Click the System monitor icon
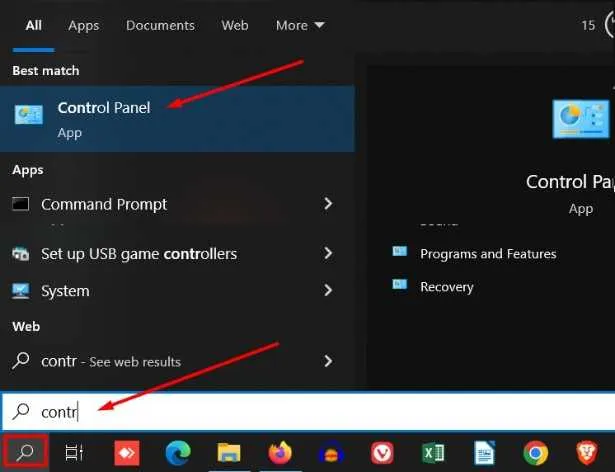The width and height of the screenshot is (615, 472). pyautogui.click(x=20, y=291)
